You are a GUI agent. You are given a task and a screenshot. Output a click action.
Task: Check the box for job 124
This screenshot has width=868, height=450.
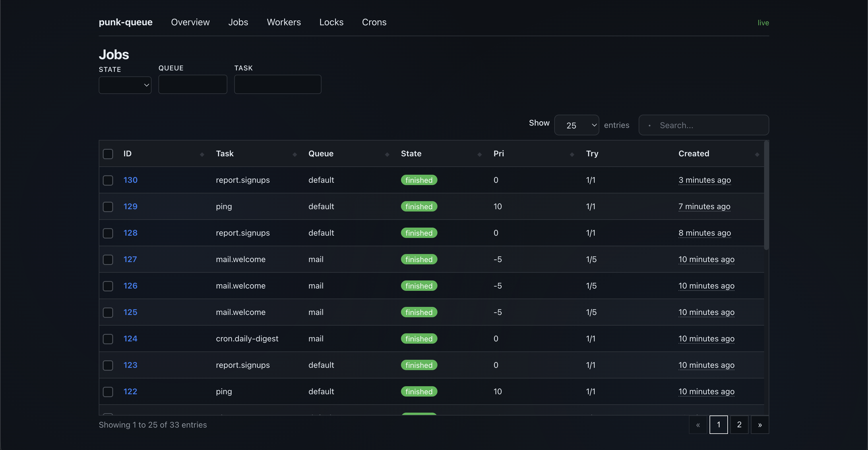point(108,339)
